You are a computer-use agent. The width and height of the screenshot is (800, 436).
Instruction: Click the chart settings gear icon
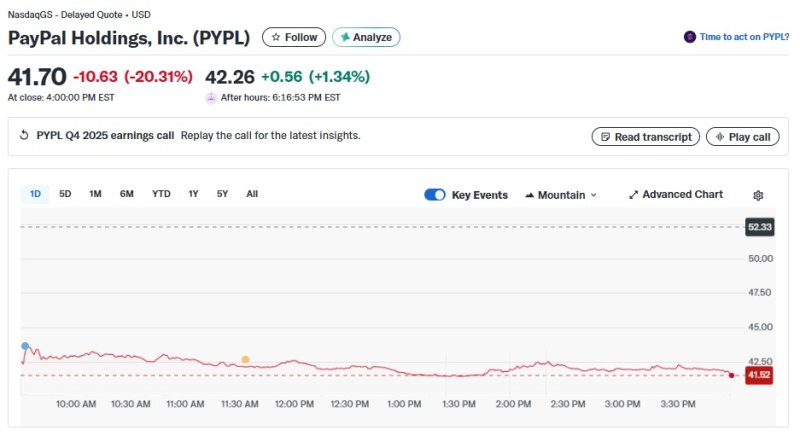(758, 195)
